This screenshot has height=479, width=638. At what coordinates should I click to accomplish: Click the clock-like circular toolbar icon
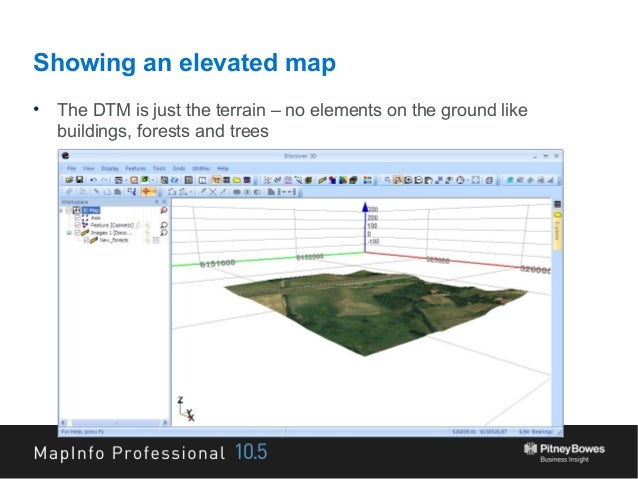(x=460, y=180)
